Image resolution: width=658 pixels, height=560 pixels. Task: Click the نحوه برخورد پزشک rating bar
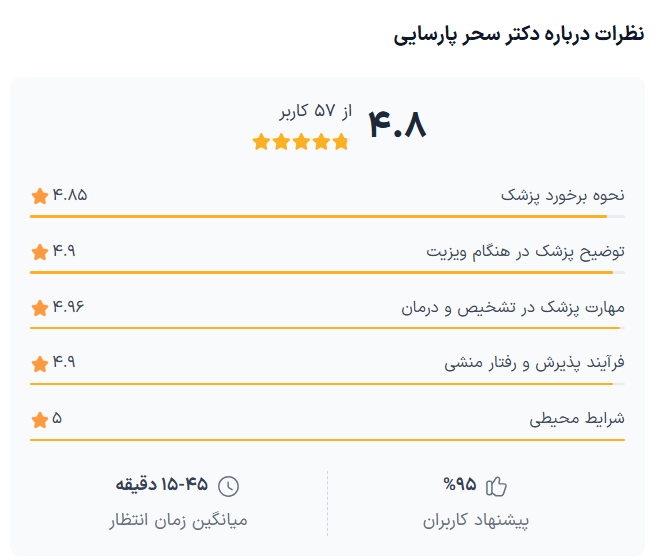coord(327,216)
